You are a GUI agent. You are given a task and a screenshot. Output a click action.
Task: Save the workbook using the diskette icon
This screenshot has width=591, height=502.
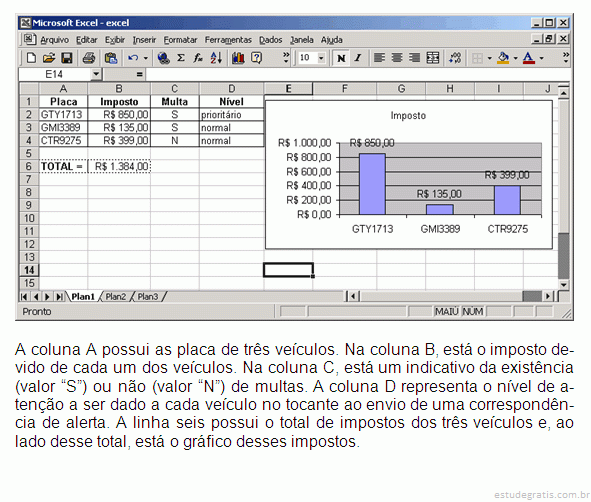[67, 58]
